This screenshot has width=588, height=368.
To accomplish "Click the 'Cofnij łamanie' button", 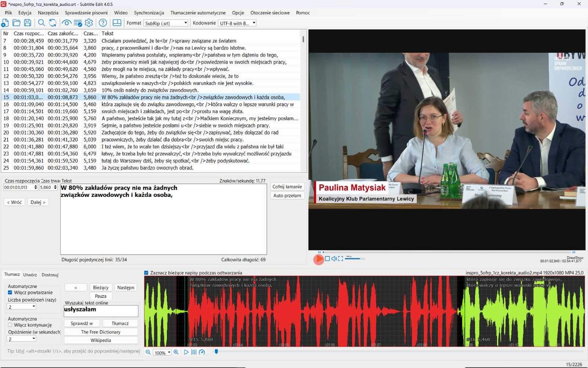I will tap(287, 187).
